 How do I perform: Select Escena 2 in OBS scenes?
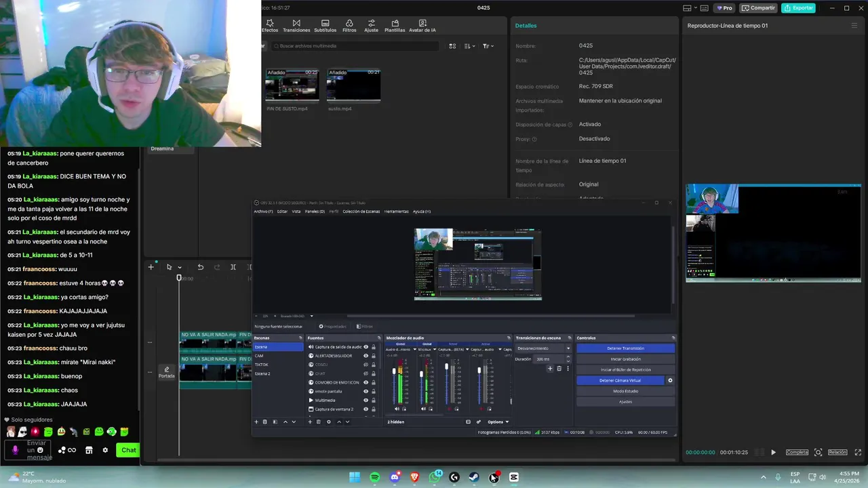(278, 373)
